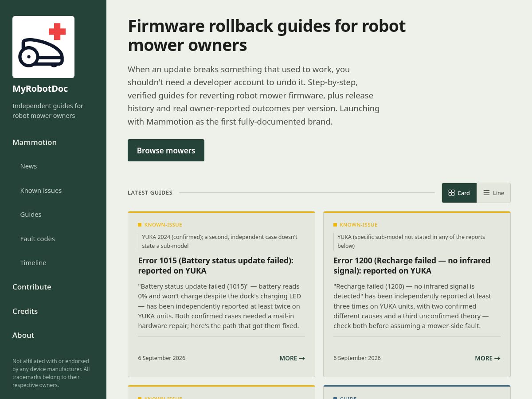Click the 'Firmware rollback guides' page heading
Screen dimensions: 532x399
click(266, 35)
